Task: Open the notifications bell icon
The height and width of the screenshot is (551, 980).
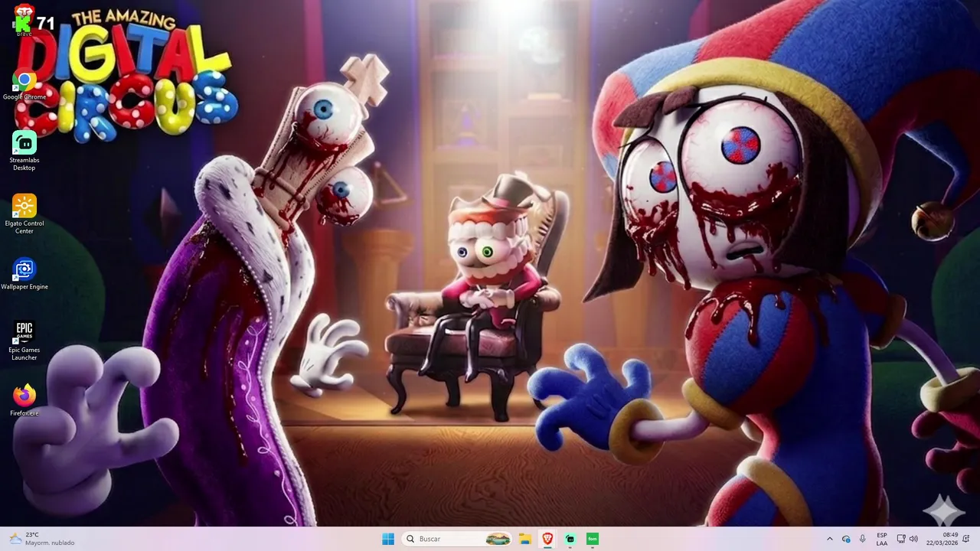Action: coord(966,539)
